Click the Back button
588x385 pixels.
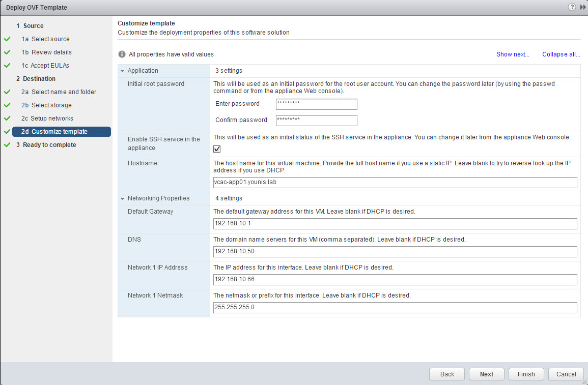(447, 374)
